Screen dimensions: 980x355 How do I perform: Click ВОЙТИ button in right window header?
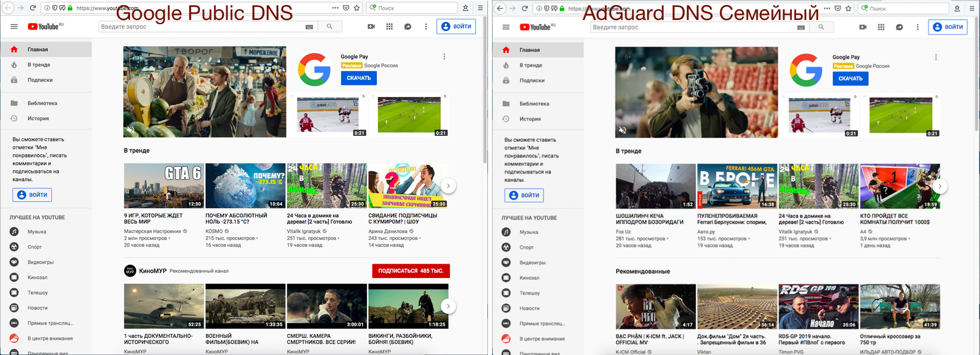pyautogui.click(x=948, y=27)
